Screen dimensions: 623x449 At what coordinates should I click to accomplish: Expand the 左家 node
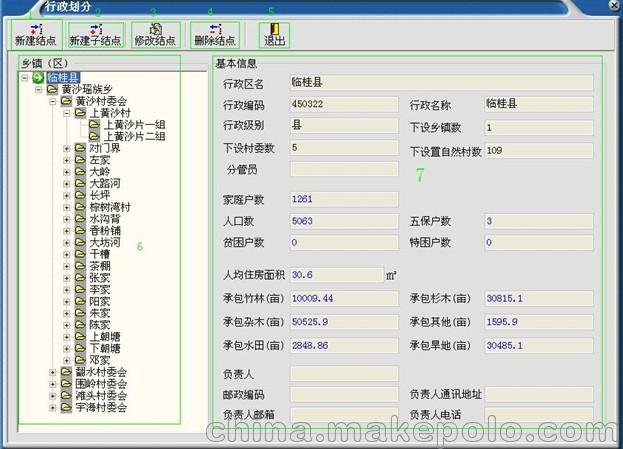click(67, 160)
